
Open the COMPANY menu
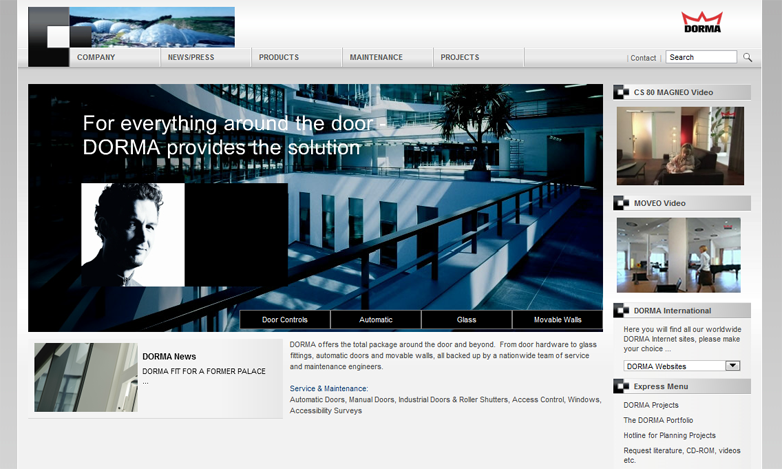tap(96, 57)
